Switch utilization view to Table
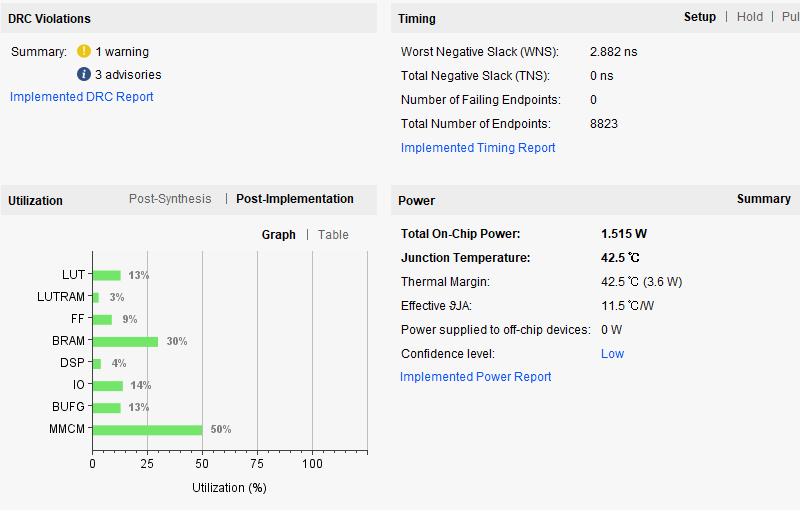800x510 pixels. 333,235
